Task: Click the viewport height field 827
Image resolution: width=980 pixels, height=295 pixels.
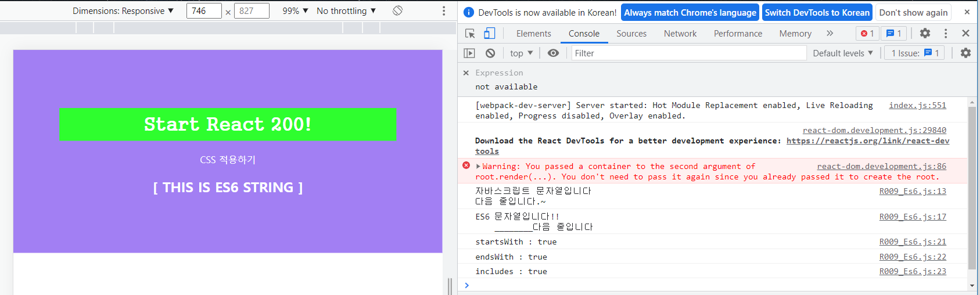Action: tap(252, 11)
